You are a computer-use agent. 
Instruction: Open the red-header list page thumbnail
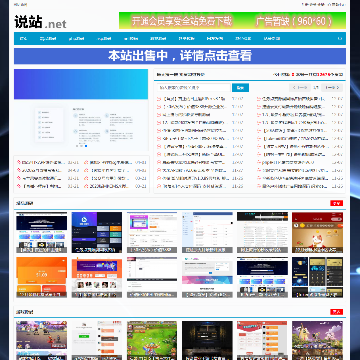[x=262, y=340]
